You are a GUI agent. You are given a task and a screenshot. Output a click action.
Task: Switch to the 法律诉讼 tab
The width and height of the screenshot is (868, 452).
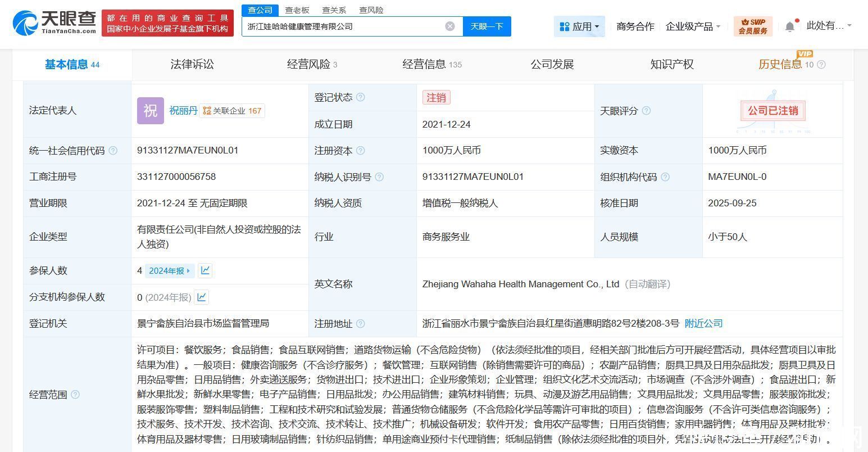pyautogui.click(x=192, y=65)
